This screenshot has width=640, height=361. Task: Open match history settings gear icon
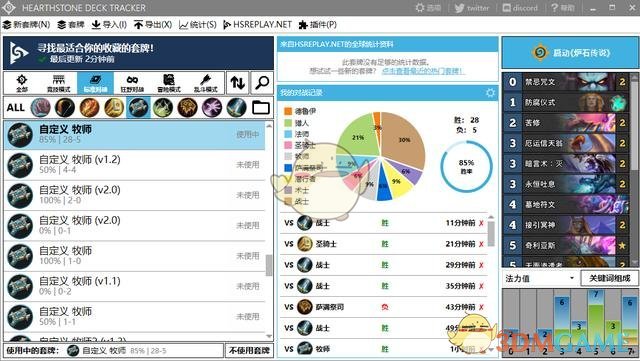coord(490,93)
